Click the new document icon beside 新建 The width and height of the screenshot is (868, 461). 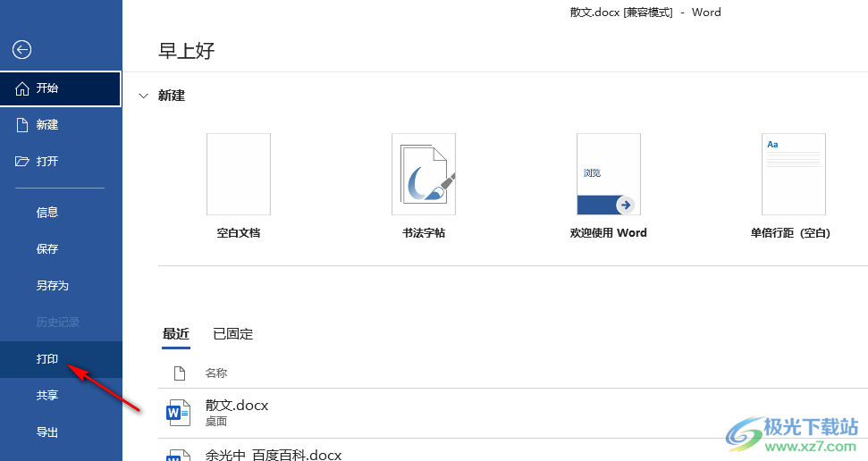[23, 125]
